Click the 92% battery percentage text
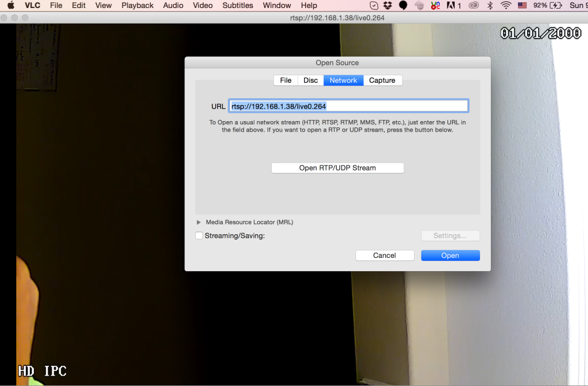The width and height of the screenshot is (588, 386). pos(540,5)
